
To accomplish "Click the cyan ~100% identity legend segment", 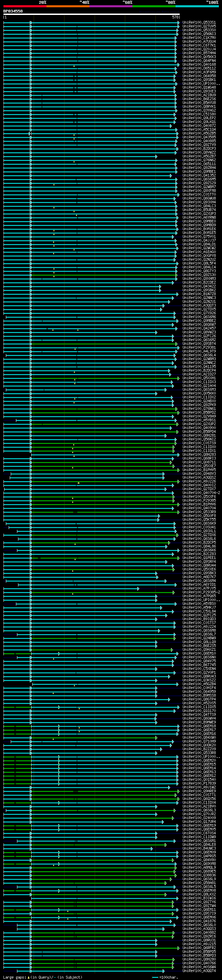I will [x=197, y=6].
